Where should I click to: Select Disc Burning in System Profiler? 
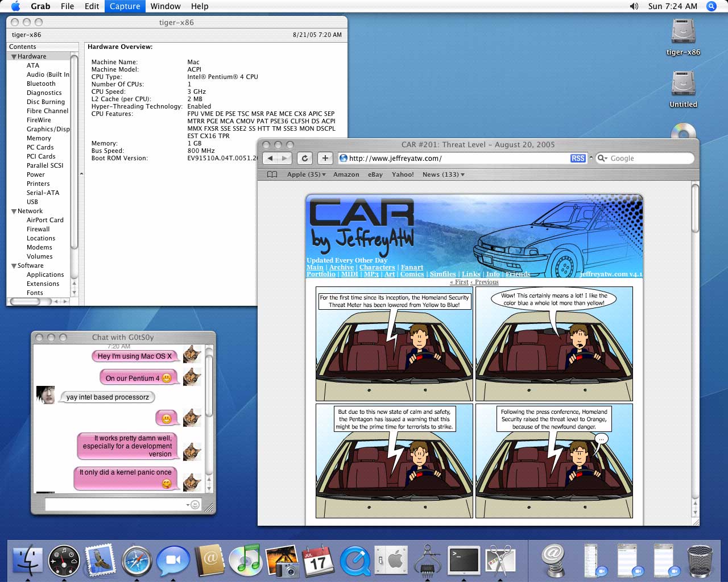45,102
